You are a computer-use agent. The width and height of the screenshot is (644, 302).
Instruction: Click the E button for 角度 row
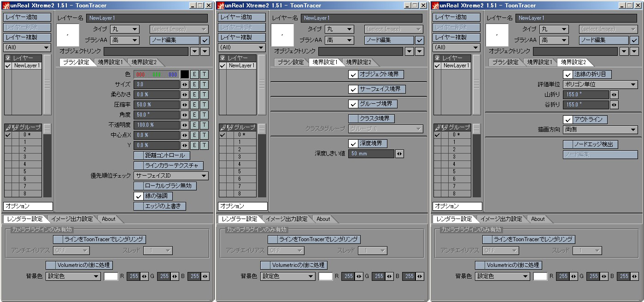click(194, 115)
